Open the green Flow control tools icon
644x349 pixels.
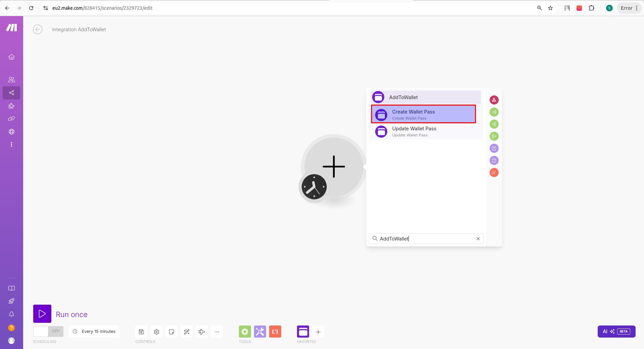[245, 332]
